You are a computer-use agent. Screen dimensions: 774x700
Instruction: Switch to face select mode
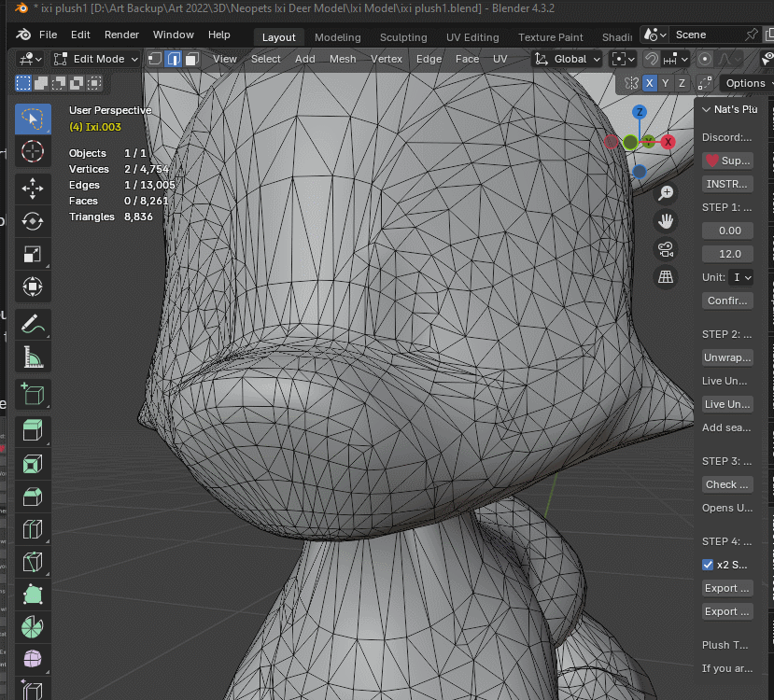pos(192,59)
